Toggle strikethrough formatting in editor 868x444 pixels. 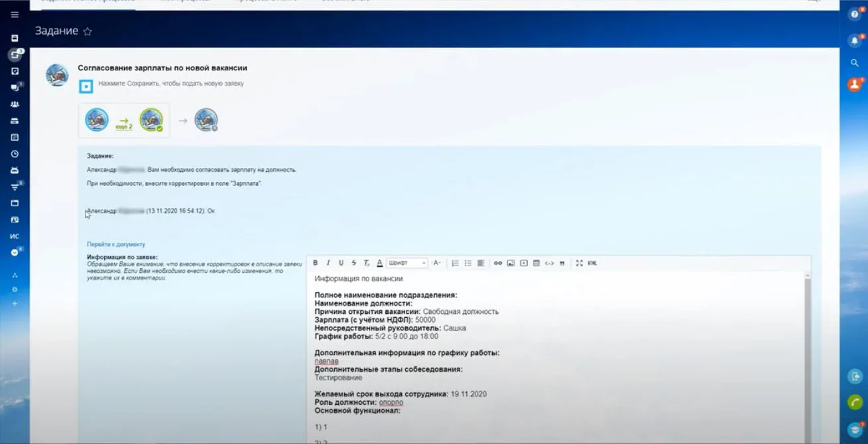[x=353, y=263]
